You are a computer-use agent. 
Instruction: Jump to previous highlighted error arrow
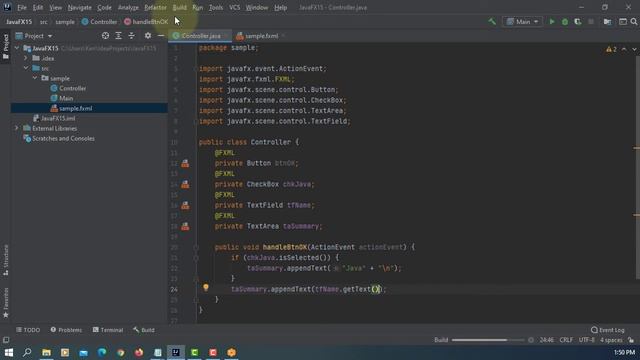click(624, 49)
